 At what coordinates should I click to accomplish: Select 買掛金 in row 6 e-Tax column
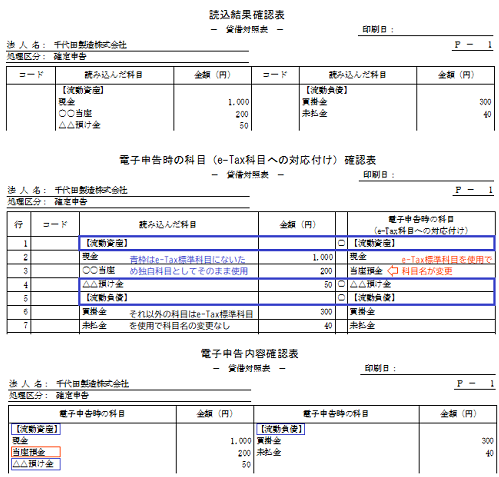point(362,312)
